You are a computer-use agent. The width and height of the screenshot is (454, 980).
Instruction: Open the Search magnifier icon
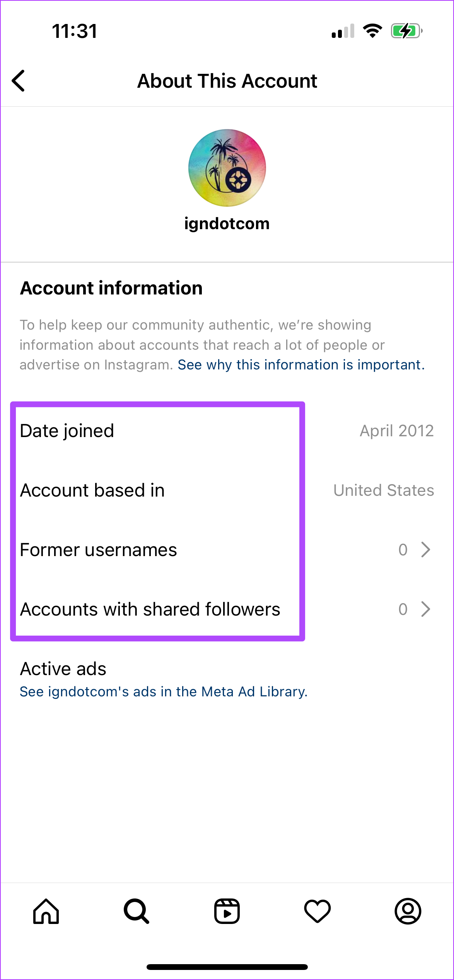136,911
